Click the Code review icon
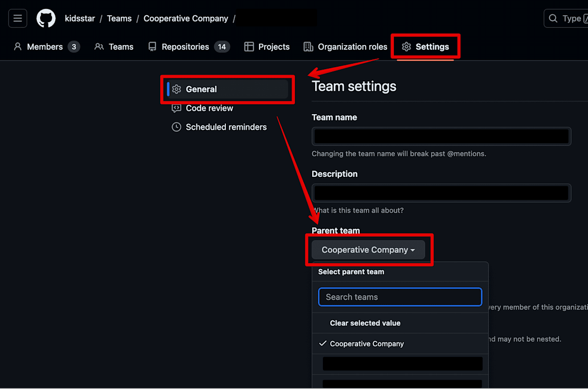Screen dimensions: 588x389 click(176, 109)
